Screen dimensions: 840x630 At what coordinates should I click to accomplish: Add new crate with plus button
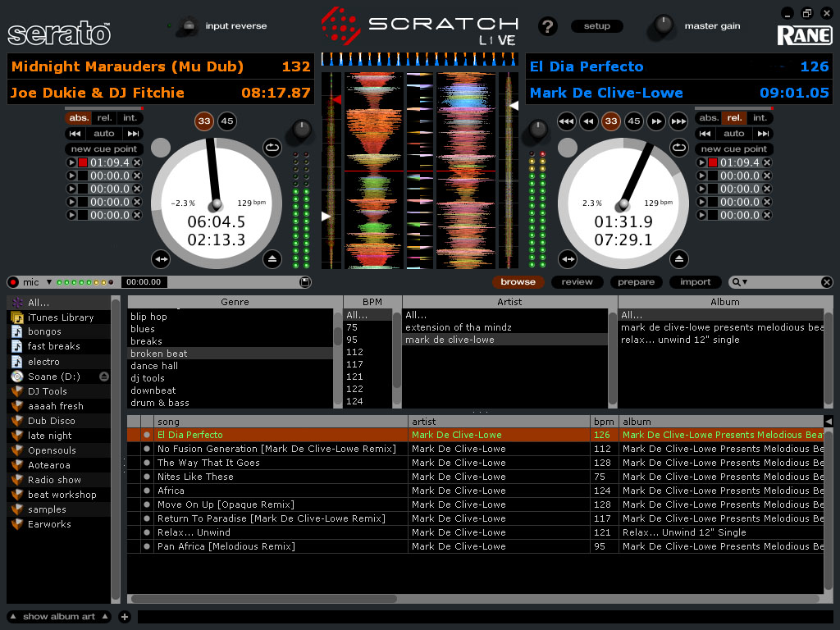click(125, 617)
